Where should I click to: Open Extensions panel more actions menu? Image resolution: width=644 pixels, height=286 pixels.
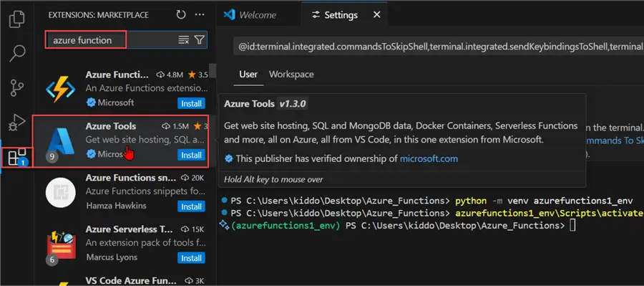(x=200, y=15)
